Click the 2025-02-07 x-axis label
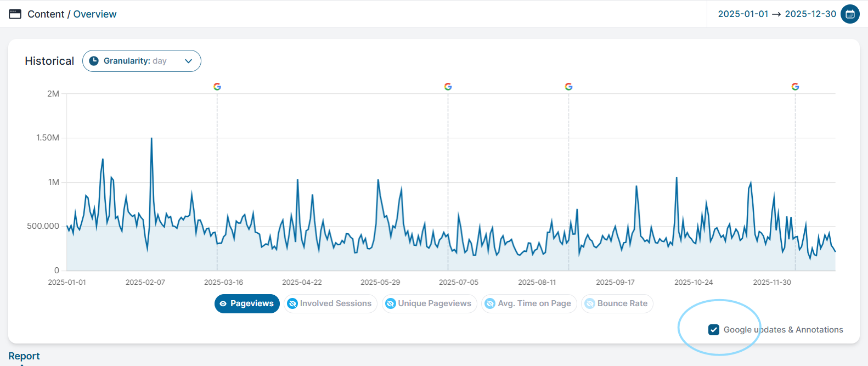The image size is (868, 366). click(x=145, y=282)
